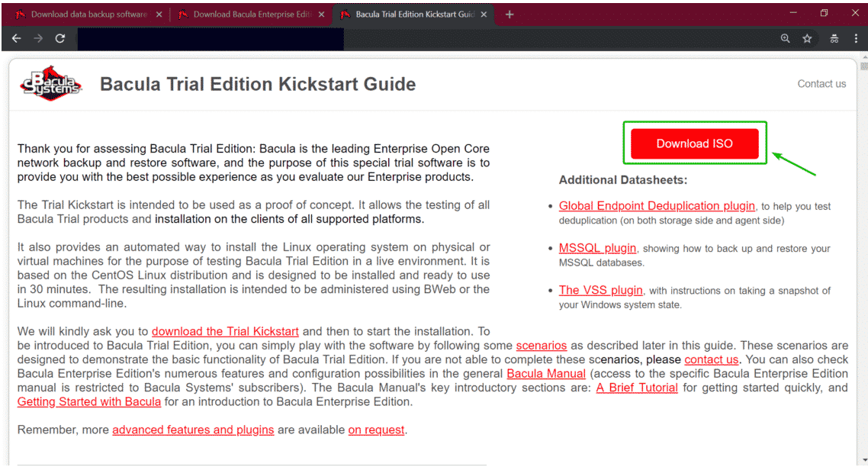Select the 'Bacula Trial Edition Kickstart Guide' tab
This screenshot has height=467, width=868.
pyautogui.click(x=414, y=14)
